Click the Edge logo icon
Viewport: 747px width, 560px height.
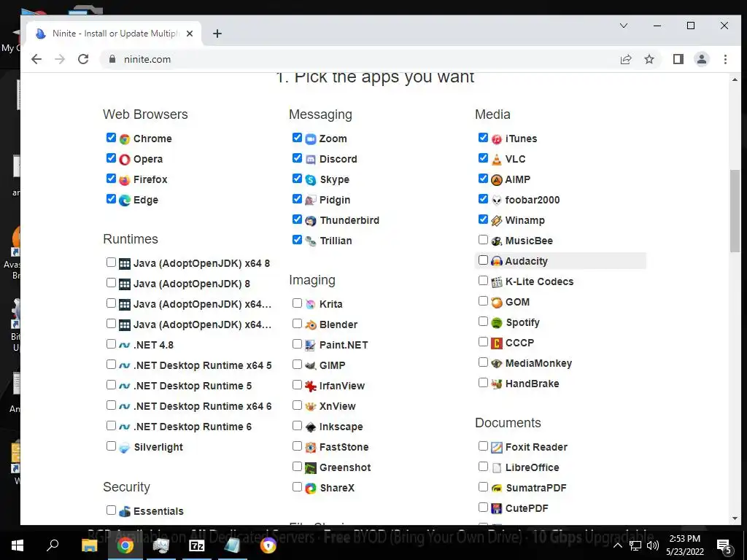[125, 201]
